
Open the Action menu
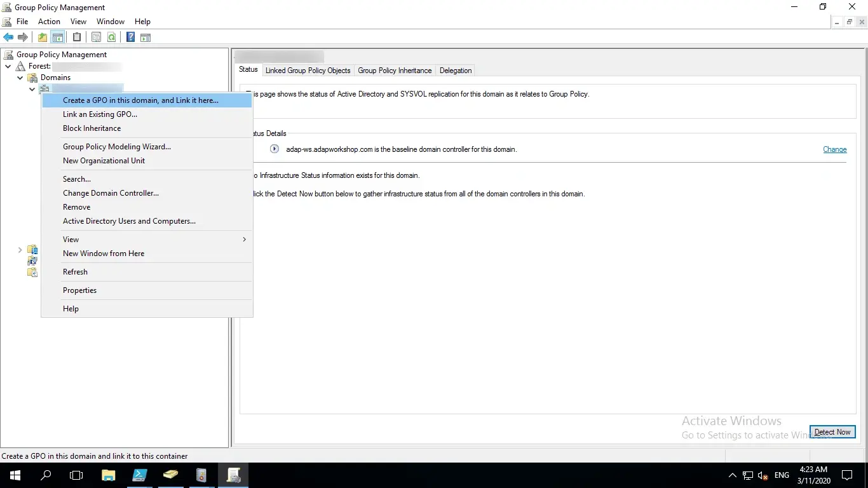coord(49,22)
